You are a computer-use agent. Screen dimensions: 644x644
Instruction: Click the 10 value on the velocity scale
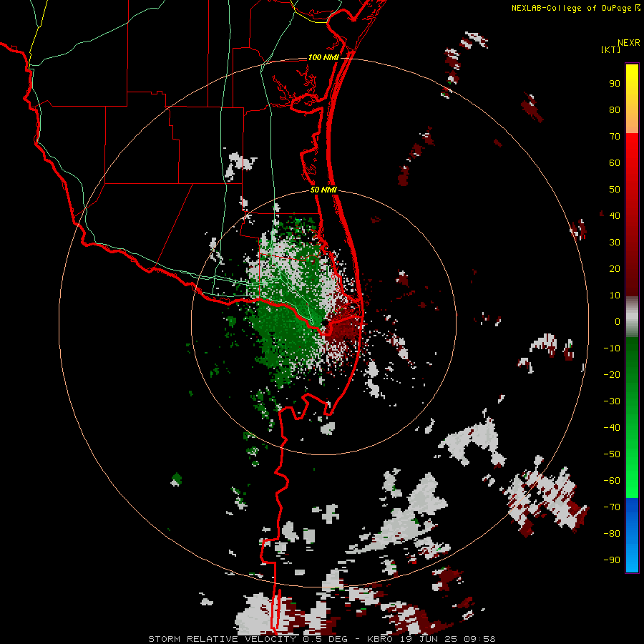tap(615, 296)
